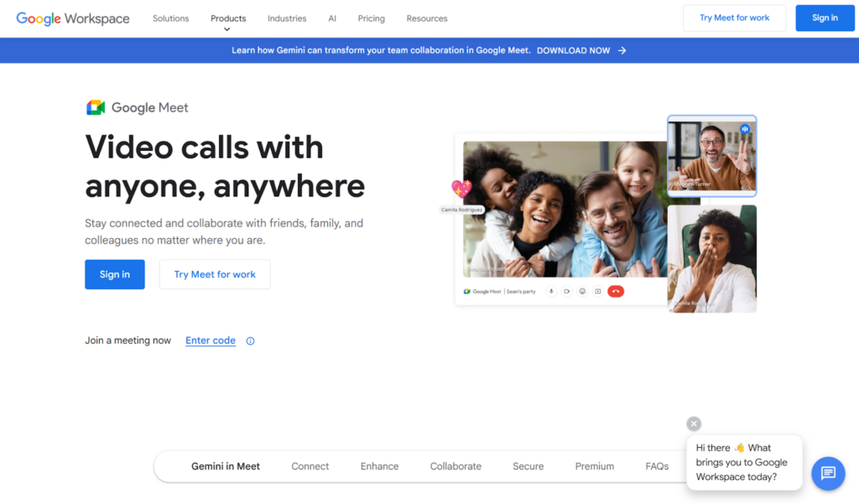Switch to the Gemini in Meet tab

tap(226, 466)
